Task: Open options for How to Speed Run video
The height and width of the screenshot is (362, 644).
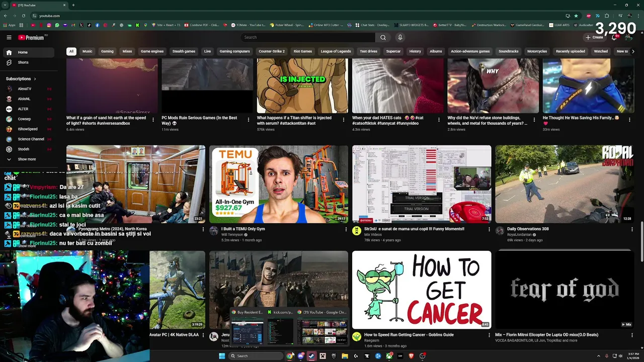Action: point(489,335)
